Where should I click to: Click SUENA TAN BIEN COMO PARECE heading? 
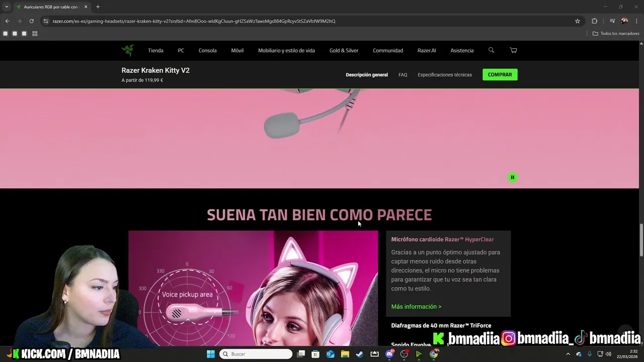coord(319,215)
